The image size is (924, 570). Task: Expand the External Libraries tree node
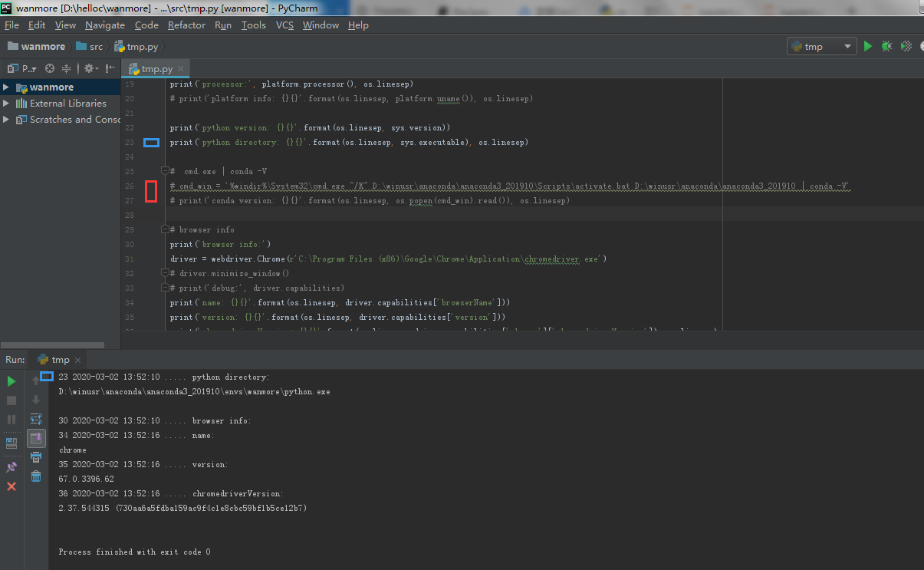coord(6,103)
